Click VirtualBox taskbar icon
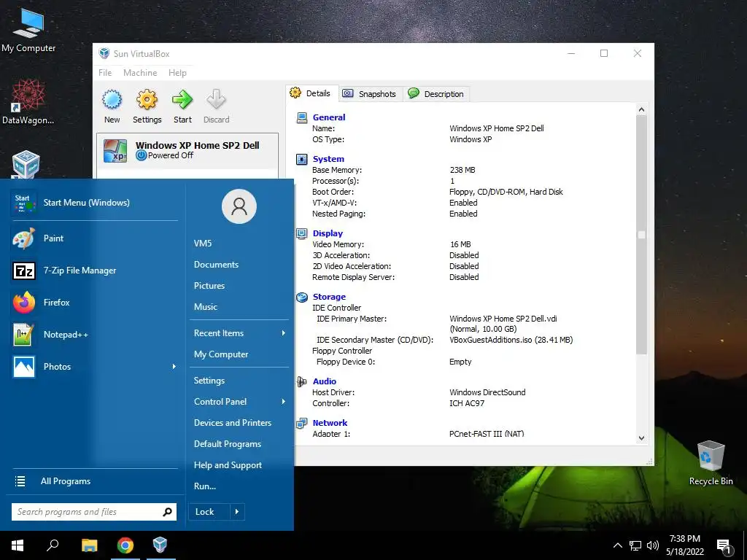Screen dimensions: 747x560 pyautogui.click(x=160, y=545)
